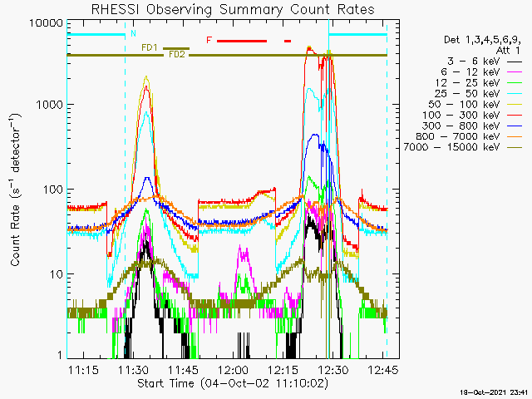Click the yellow line swatch for 50 - 100 keV
The image size is (532, 399).
point(515,105)
